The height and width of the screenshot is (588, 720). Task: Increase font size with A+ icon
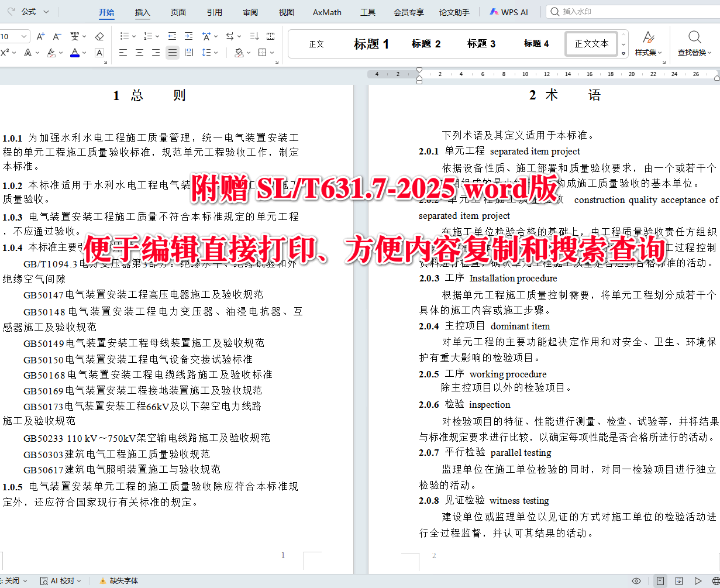(40, 36)
